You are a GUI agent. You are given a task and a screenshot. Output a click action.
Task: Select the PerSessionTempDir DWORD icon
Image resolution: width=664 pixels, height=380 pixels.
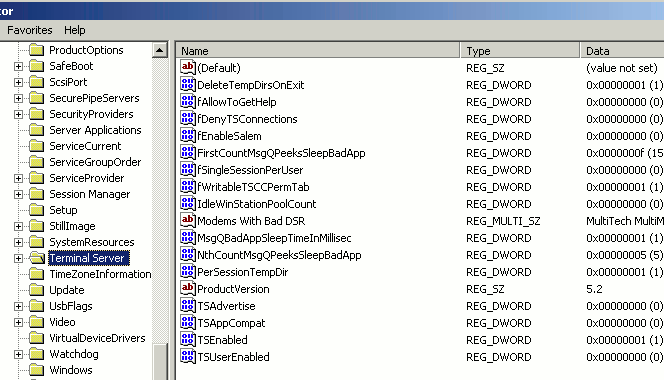click(188, 271)
